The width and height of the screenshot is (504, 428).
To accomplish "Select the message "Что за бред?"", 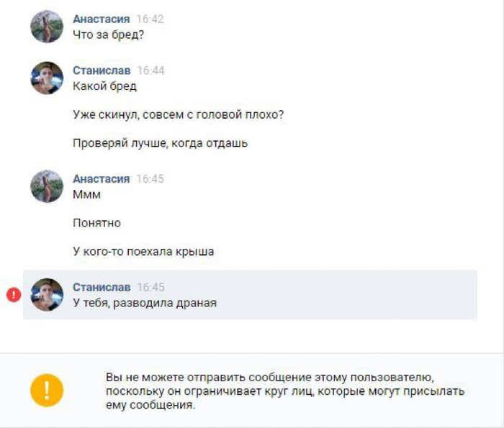I will point(109,35).
